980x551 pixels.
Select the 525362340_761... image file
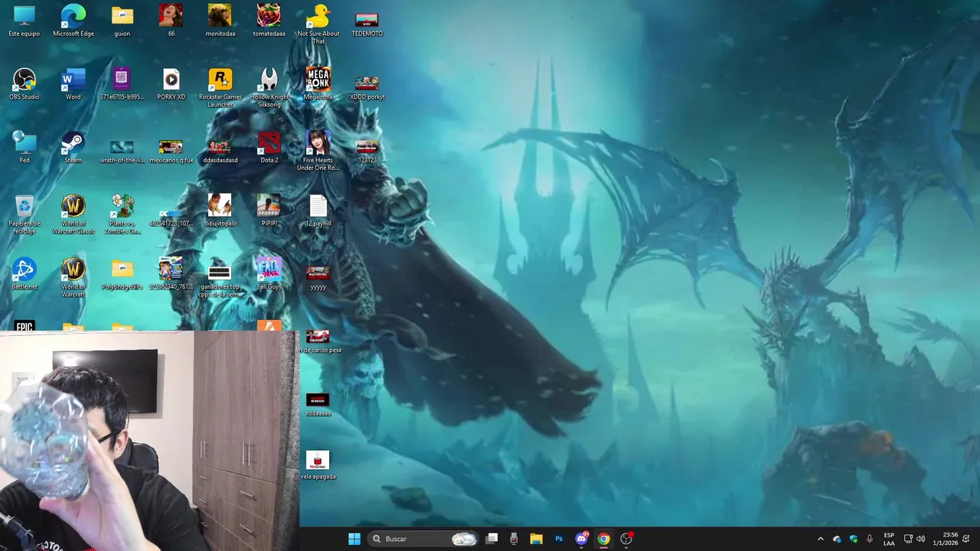pyautogui.click(x=171, y=275)
